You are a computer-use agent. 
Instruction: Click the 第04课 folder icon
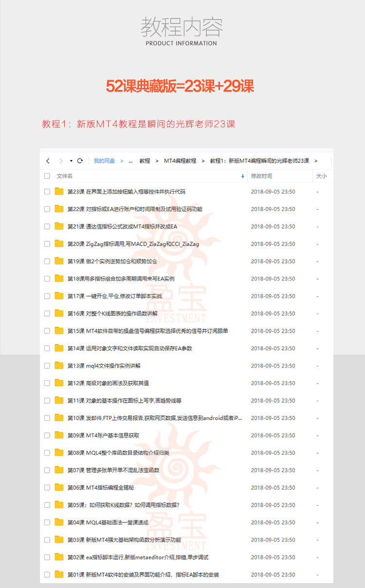click(59, 522)
